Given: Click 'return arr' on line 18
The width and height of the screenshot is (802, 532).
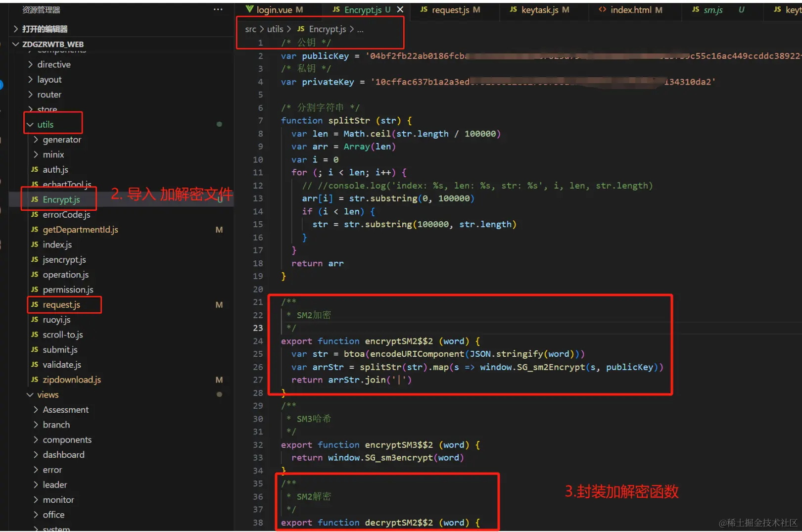Looking at the screenshot, I should click(x=317, y=263).
